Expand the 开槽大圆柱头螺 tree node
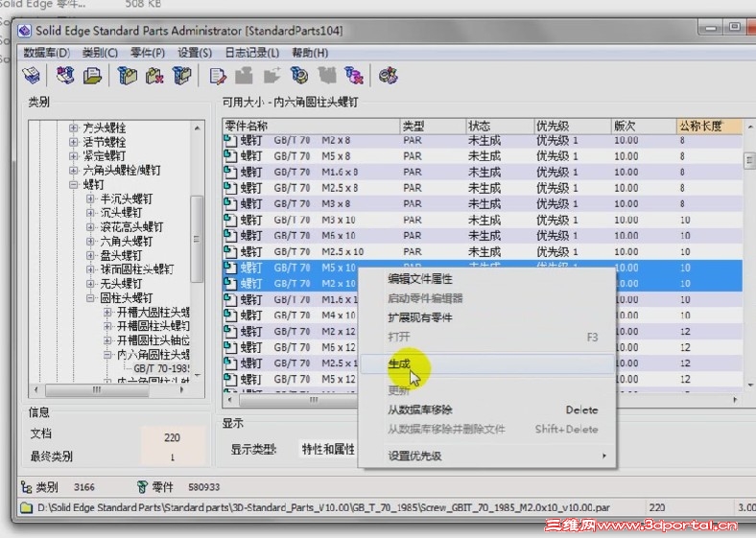Viewport: 756px width, 538px height. click(107, 312)
